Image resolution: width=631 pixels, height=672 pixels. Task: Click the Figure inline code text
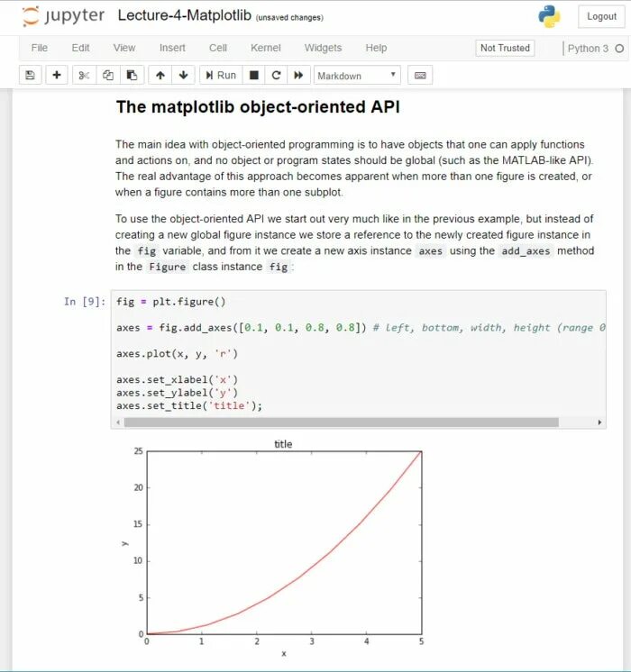click(x=168, y=267)
